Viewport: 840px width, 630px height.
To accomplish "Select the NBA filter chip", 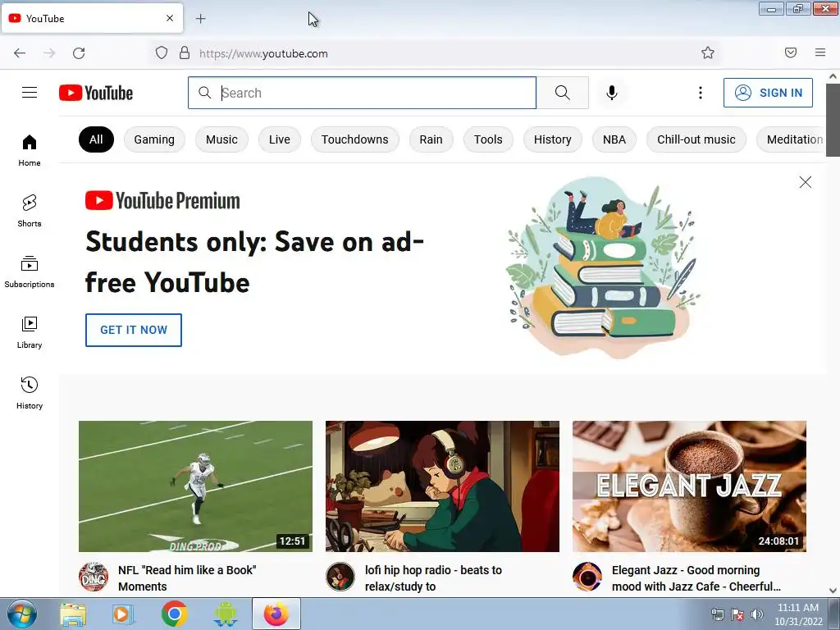I will tap(614, 139).
